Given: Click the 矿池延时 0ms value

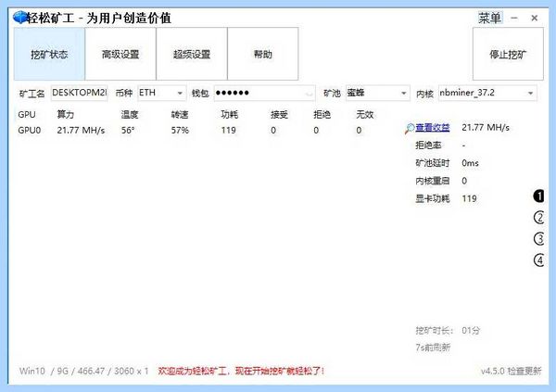Looking at the screenshot, I should coord(470,163).
